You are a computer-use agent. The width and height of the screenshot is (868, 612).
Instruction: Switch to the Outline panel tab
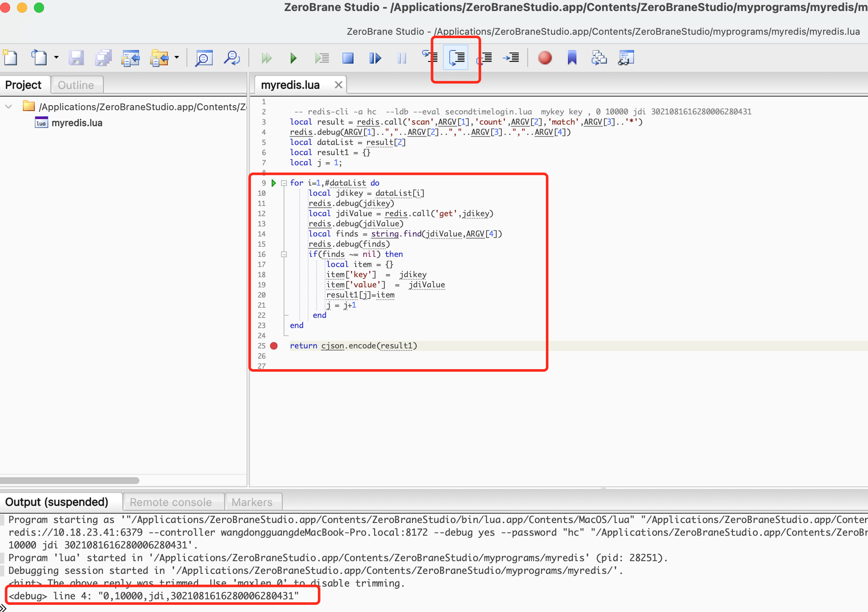point(76,85)
